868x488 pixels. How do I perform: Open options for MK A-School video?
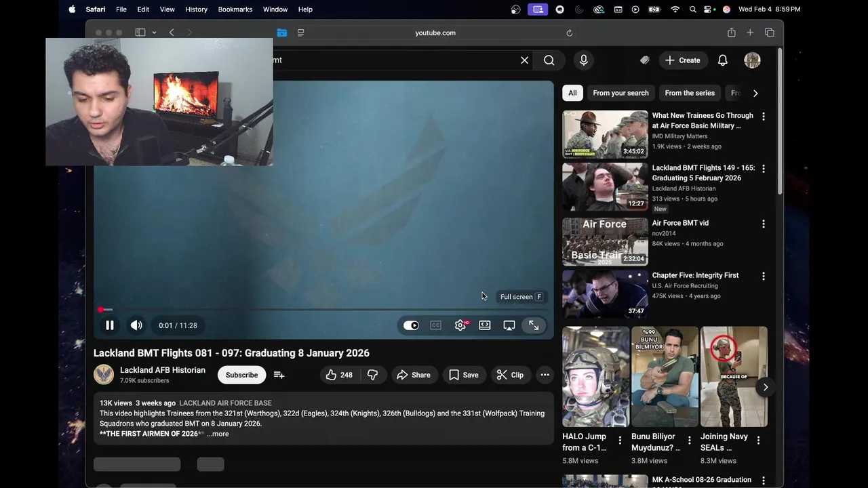click(764, 481)
